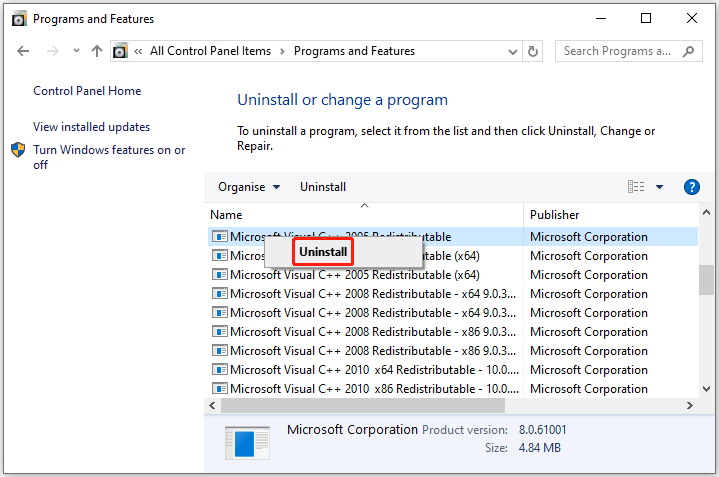Click the horizontal scrollbar thumb

pos(363,405)
